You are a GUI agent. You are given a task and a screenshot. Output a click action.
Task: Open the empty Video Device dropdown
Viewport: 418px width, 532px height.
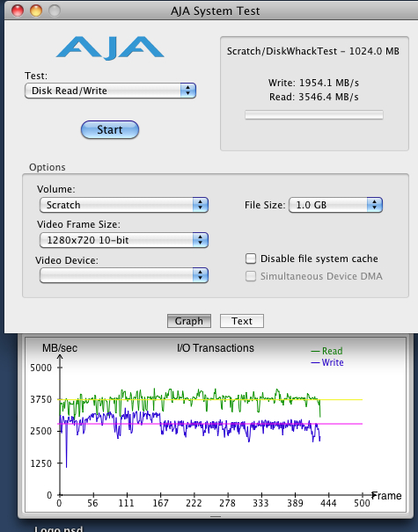pos(123,275)
